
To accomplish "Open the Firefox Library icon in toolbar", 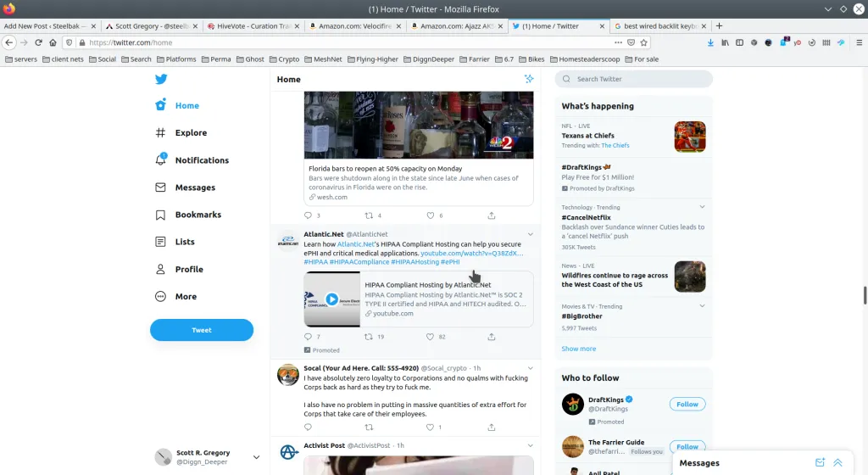I will coord(725,42).
